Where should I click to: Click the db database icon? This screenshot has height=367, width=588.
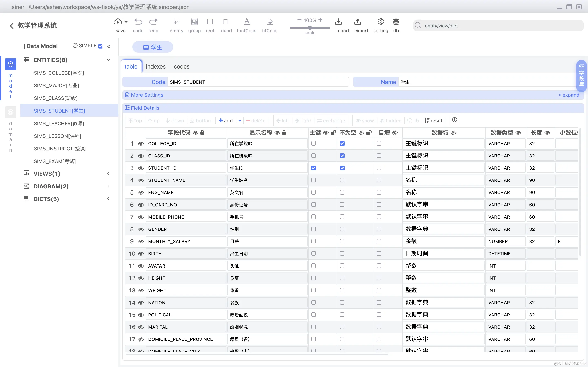pyautogui.click(x=396, y=22)
